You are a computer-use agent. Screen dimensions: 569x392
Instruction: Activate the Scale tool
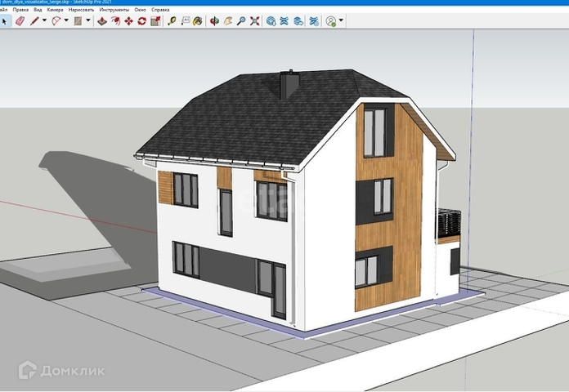[155, 20]
